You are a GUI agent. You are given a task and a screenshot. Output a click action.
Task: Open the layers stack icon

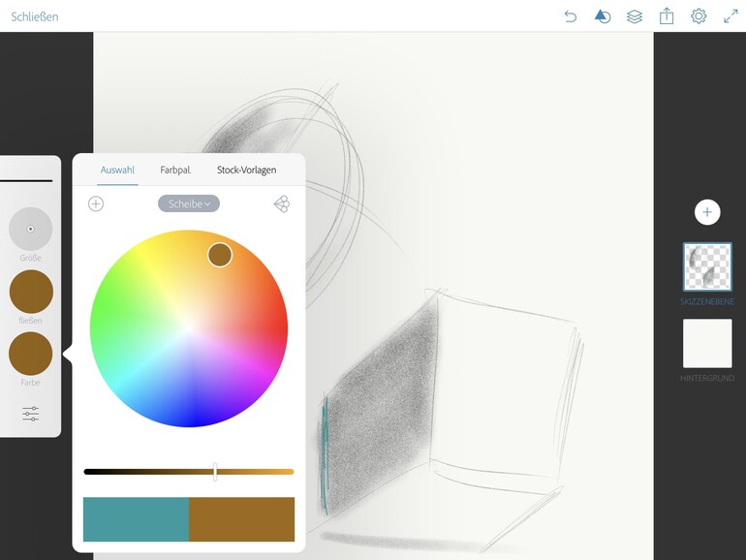point(635,16)
